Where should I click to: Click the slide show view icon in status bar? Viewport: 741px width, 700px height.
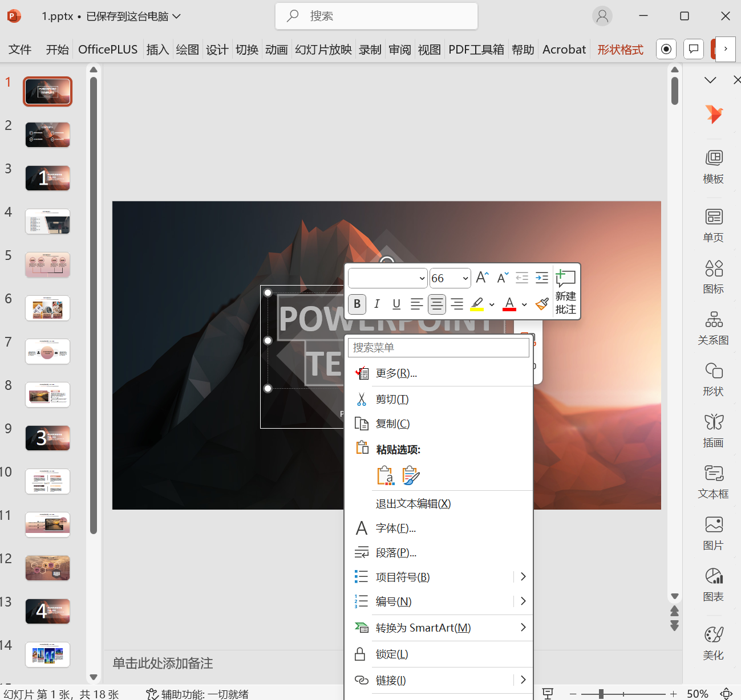548,694
